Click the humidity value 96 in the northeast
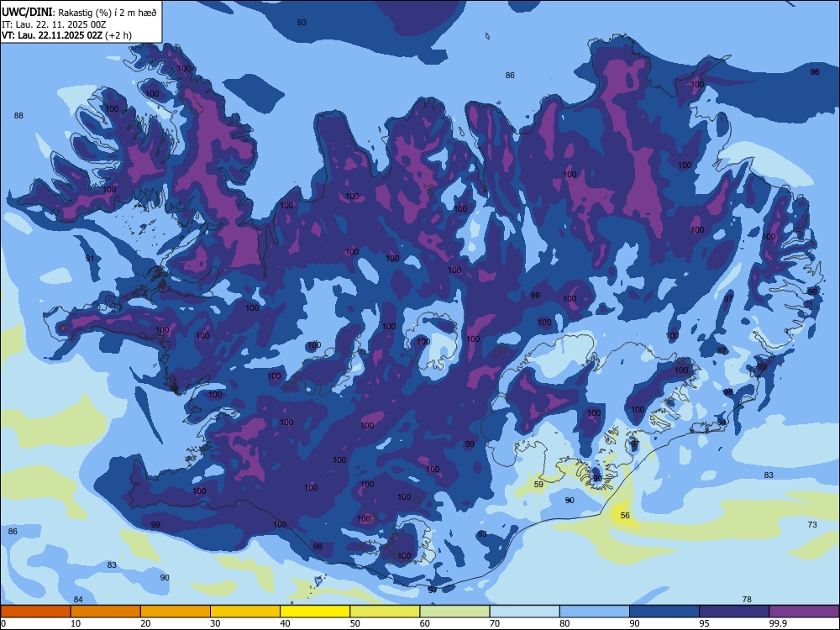Screen dimensions: 840x630 [x=815, y=71]
